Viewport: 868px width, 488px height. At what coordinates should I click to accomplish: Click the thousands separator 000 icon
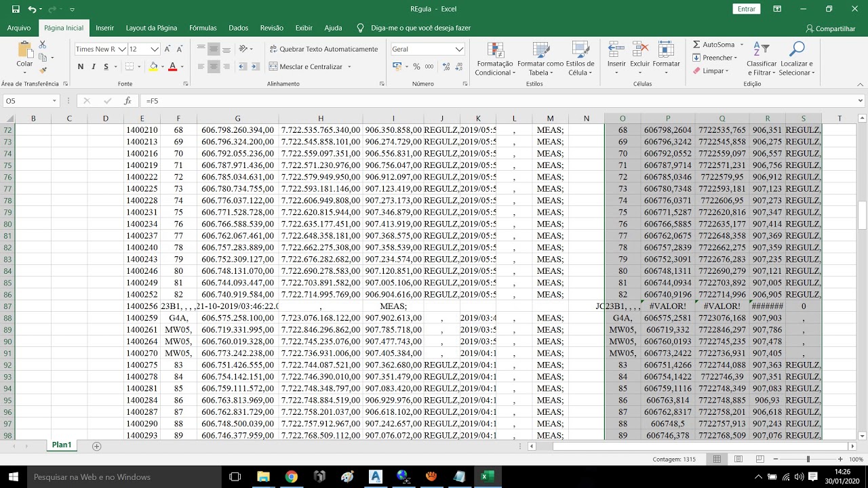click(x=429, y=66)
